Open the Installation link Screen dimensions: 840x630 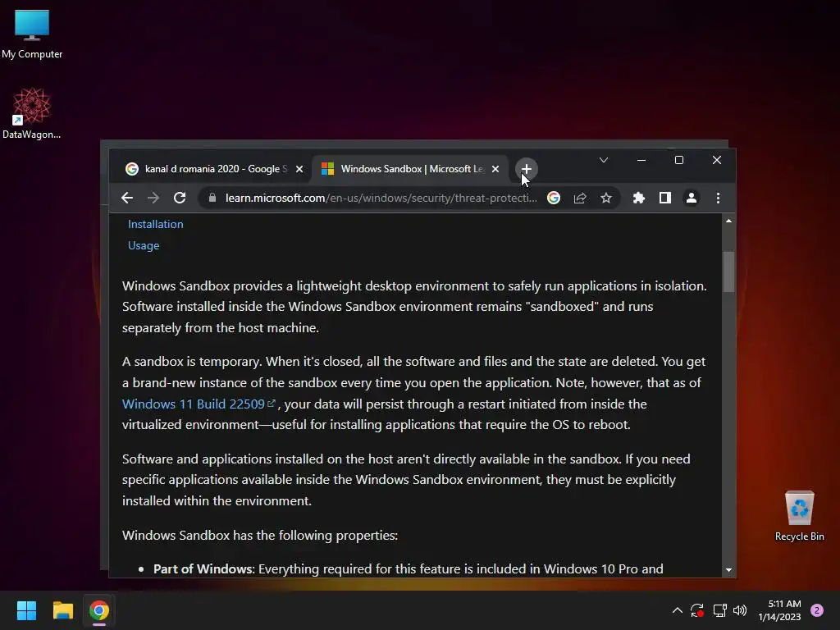155,224
